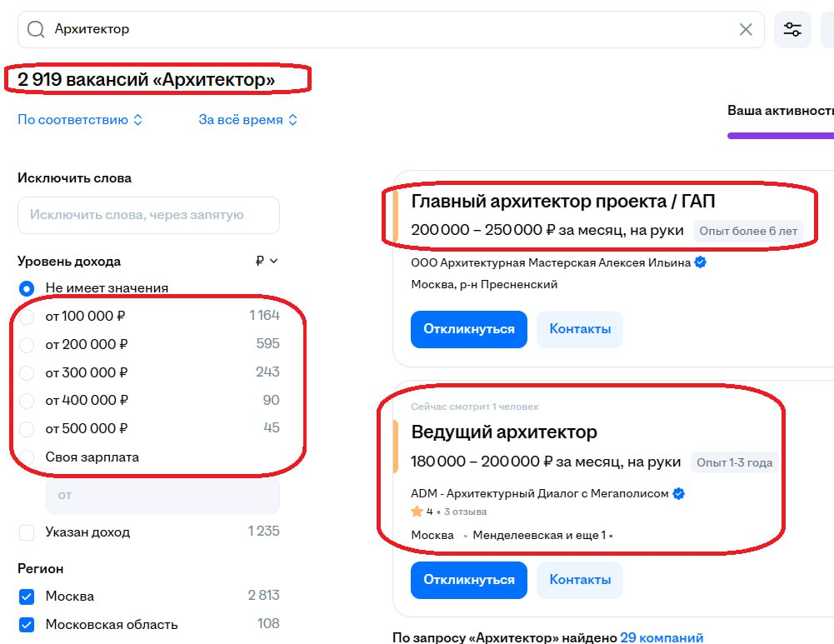Image resolution: width=834 pixels, height=644 pixels.
Task: Click 'Контакты' for Ведущий архитектор vacancy
Action: coord(580,580)
